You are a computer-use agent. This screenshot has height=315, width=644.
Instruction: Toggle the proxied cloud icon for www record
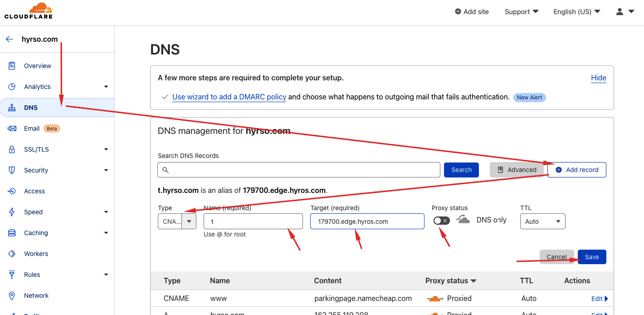(434, 298)
